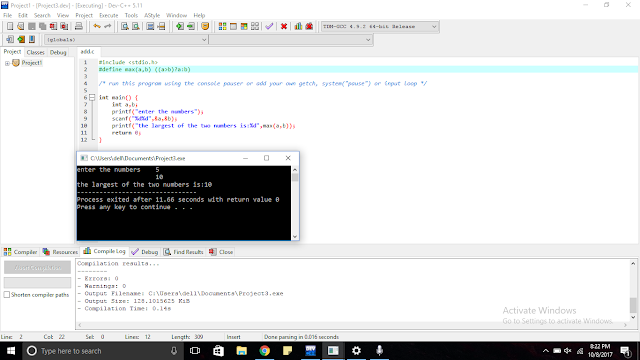Click the Print toolbar icon
The width and height of the screenshot is (640, 360).
pyautogui.click(x=78, y=27)
